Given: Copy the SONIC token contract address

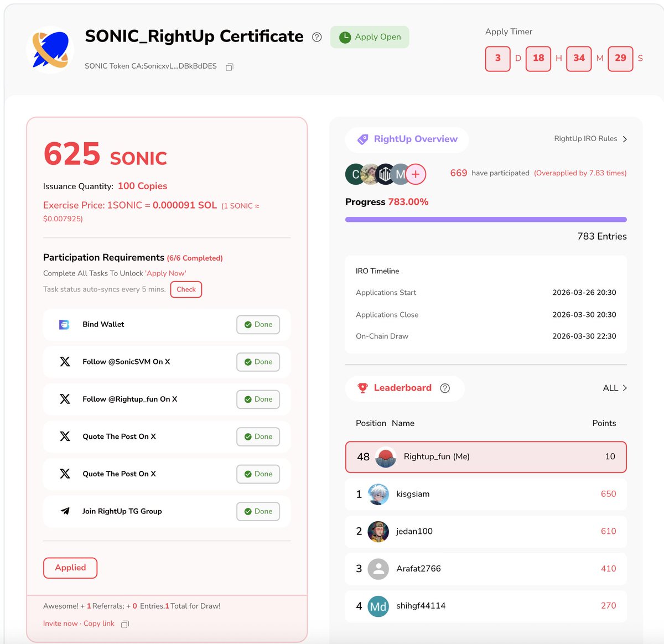Looking at the screenshot, I should pyautogui.click(x=229, y=66).
